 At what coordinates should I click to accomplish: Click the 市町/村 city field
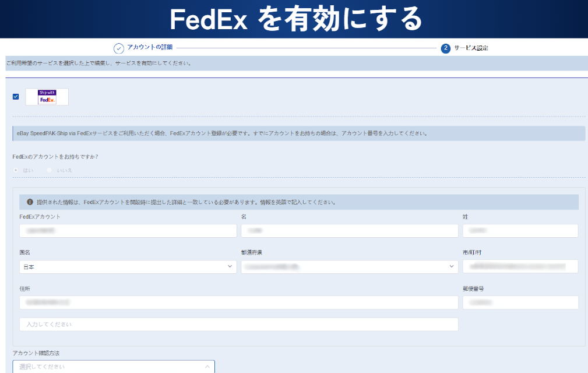point(520,267)
